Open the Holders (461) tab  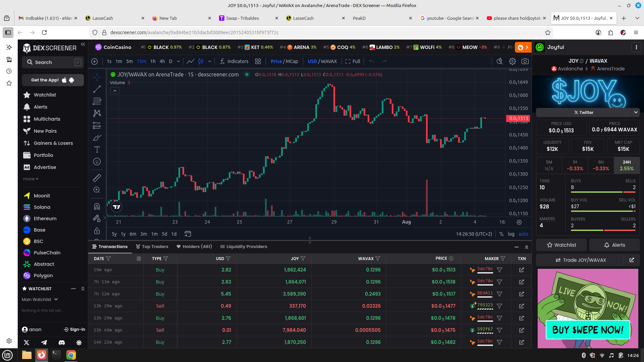click(194, 247)
